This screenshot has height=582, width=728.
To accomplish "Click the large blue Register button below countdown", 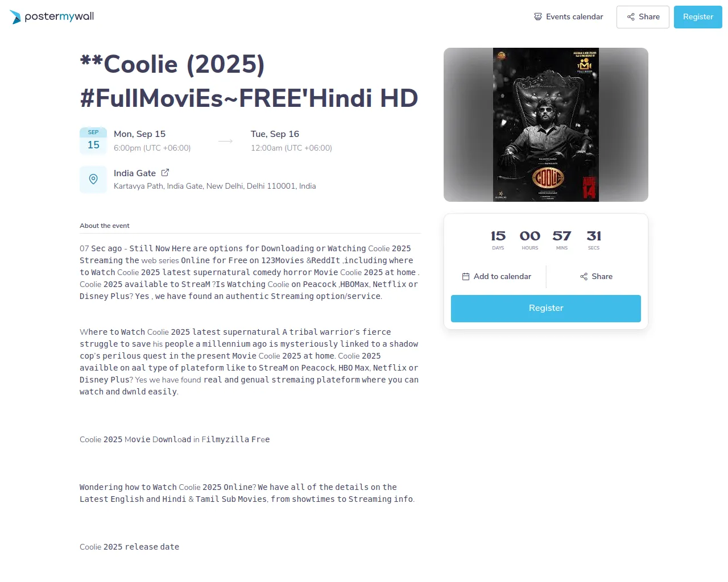I will tap(546, 309).
